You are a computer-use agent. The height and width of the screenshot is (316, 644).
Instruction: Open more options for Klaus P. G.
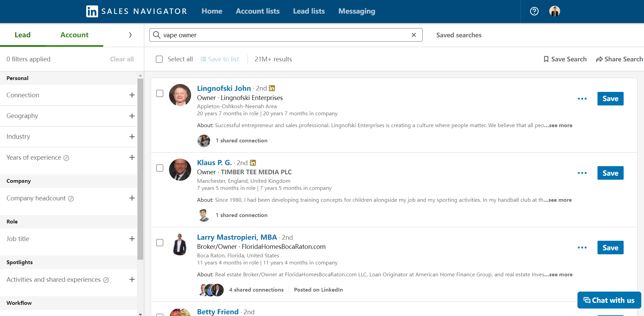(x=582, y=173)
